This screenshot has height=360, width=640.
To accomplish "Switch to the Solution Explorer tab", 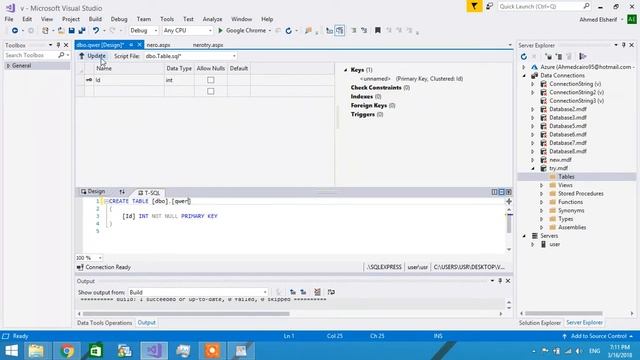I will [x=540, y=323].
